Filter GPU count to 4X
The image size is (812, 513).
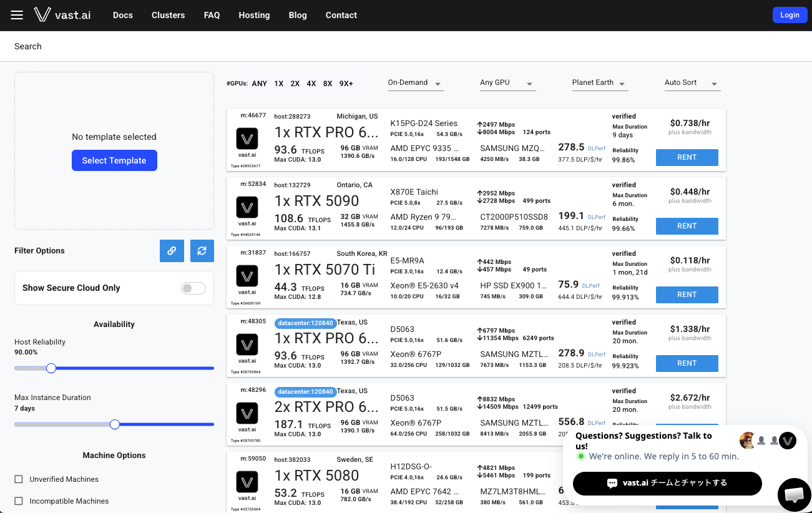[311, 84]
